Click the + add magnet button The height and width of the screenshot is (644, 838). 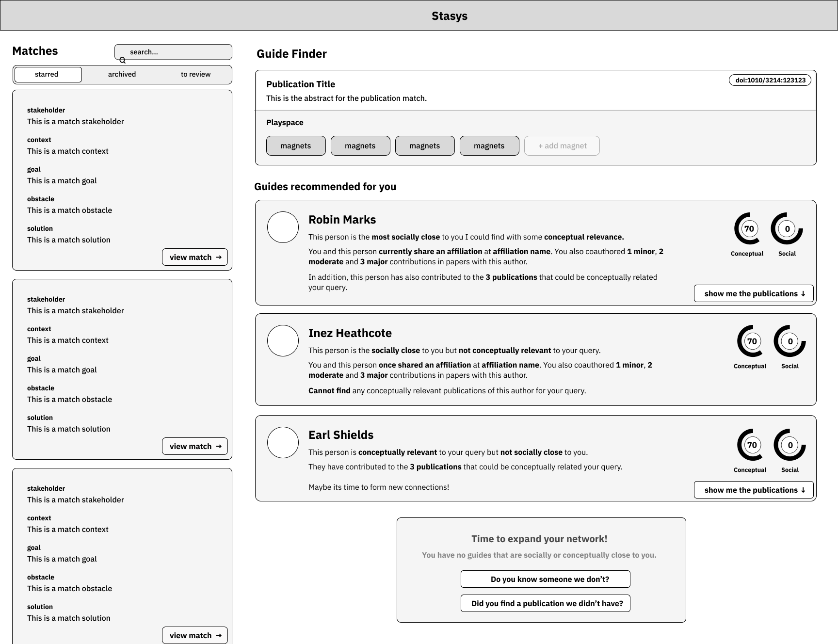pyautogui.click(x=562, y=146)
